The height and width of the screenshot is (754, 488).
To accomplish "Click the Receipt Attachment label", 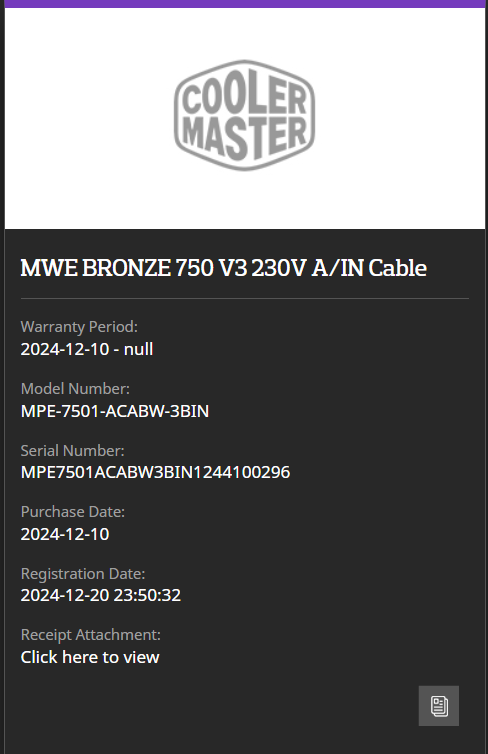I will [91, 635].
